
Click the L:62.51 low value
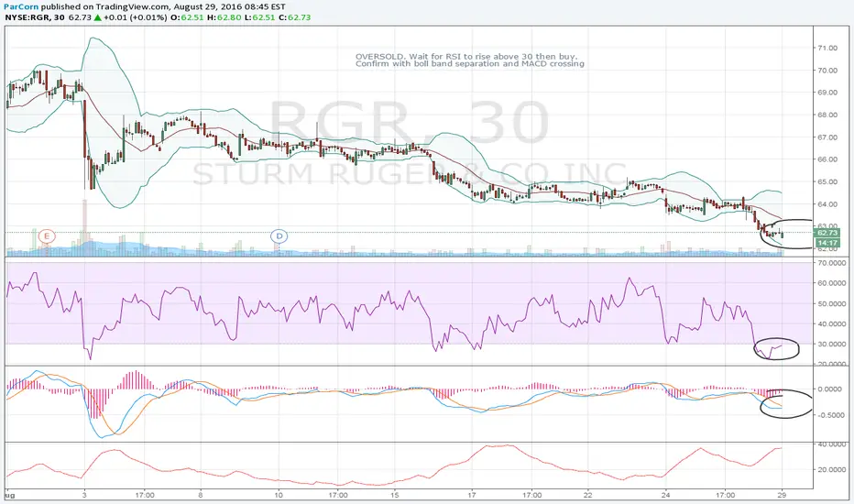(259, 17)
